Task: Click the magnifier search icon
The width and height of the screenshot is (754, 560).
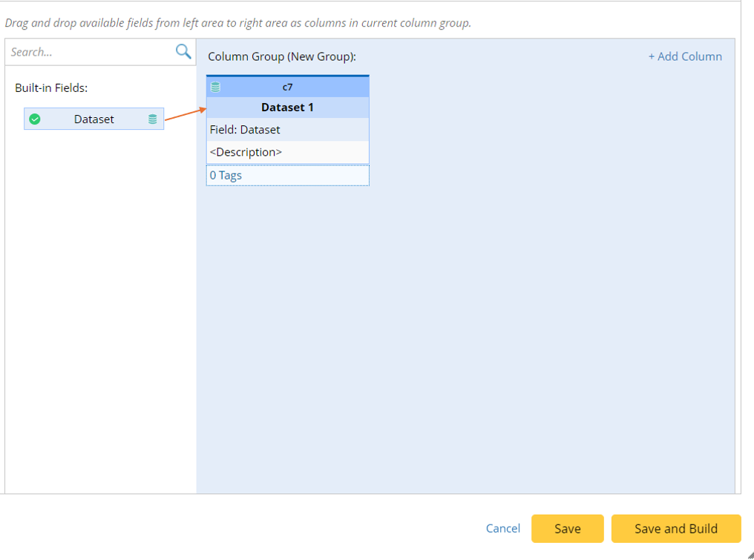Action: [x=183, y=51]
